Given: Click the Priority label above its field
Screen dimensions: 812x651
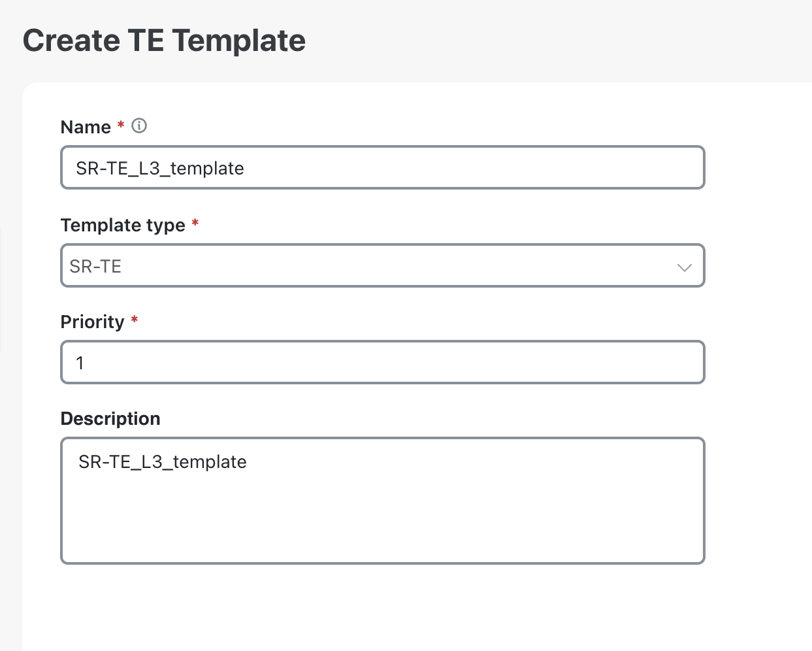Looking at the screenshot, I should [91, 321].
